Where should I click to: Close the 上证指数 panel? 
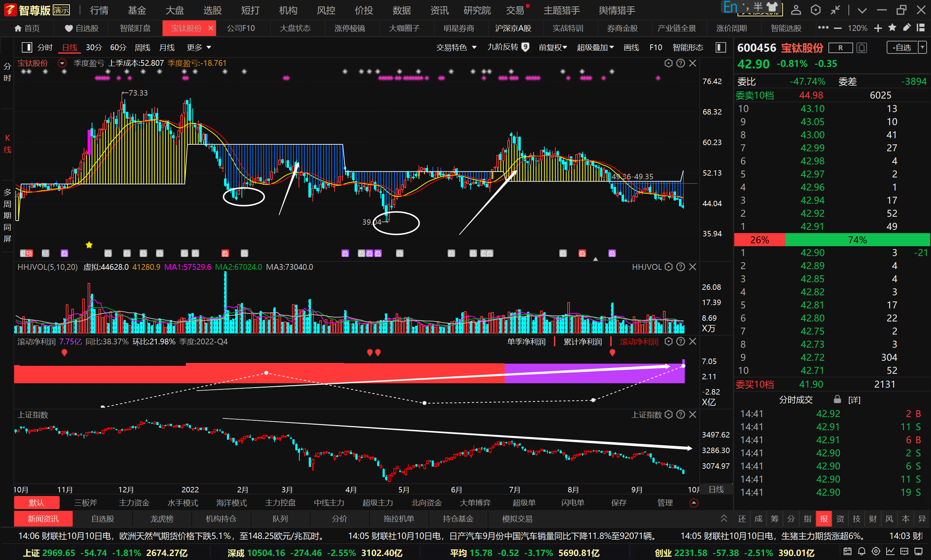(x=692, y=414)
